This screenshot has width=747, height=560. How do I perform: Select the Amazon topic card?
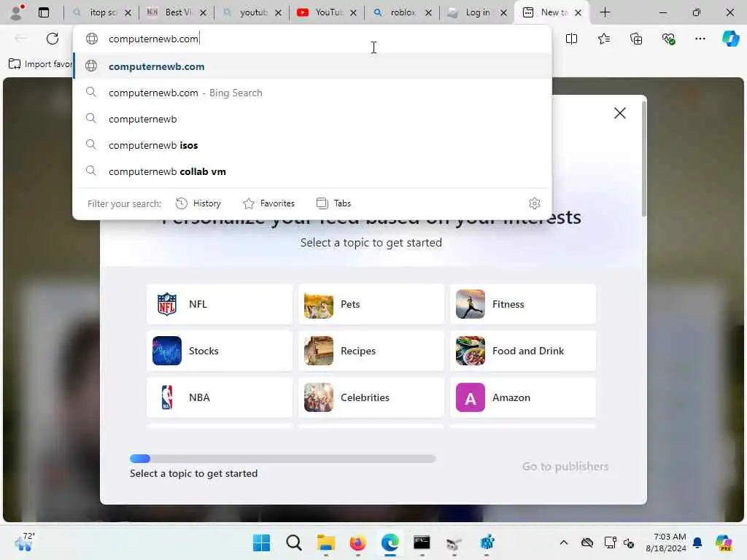pyautogui.click(x=523, y=397)
